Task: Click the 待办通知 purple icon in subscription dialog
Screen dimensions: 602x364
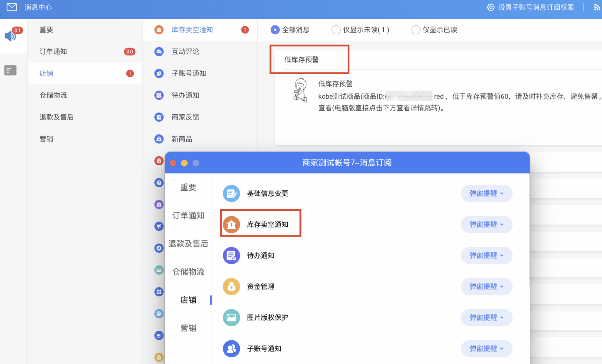Action: pos(231,255)
